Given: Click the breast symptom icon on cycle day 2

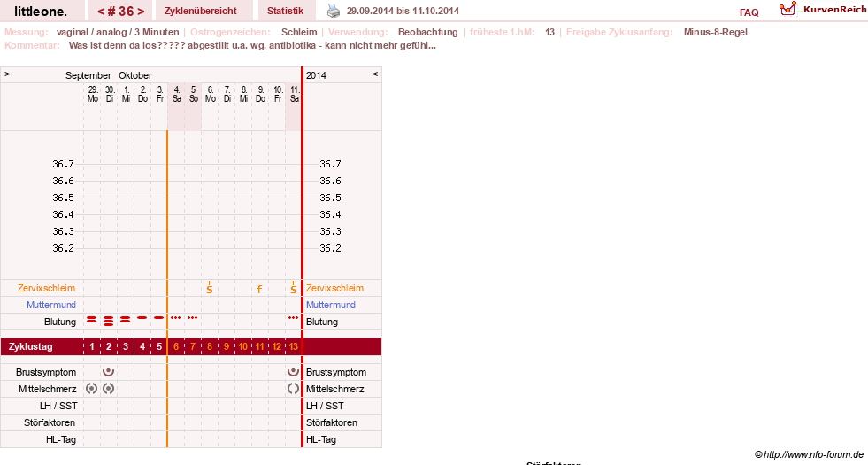Looking at the screenshot, I should tap(109, 372).
